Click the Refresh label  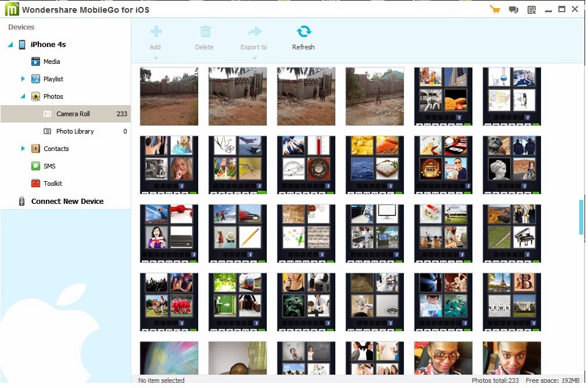pos(303,47)
